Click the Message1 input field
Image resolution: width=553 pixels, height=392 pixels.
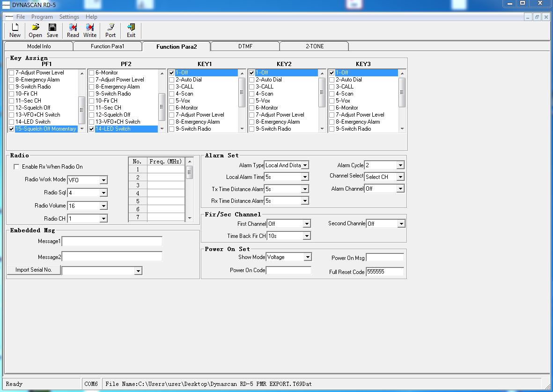click(112, 241)
